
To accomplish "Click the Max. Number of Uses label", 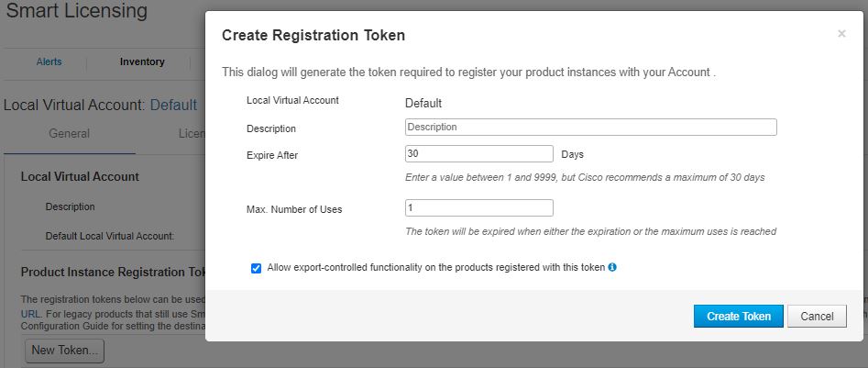I will pyautogui.click(x=294, y=209).
